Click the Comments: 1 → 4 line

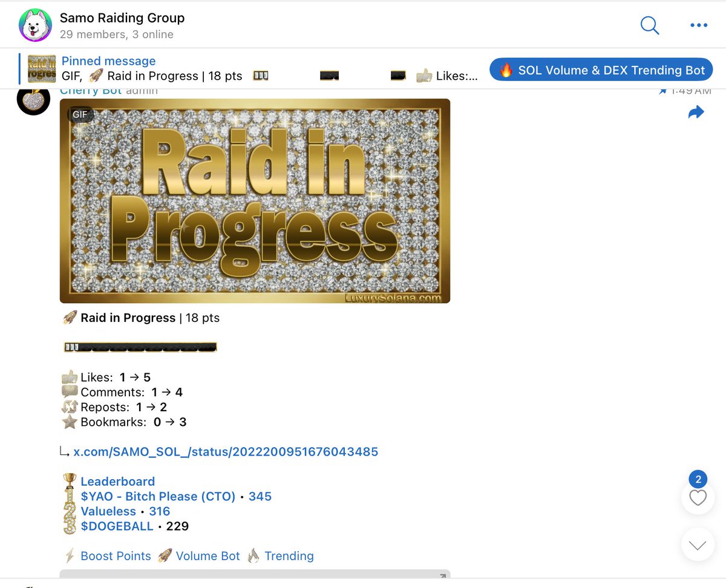122,392
